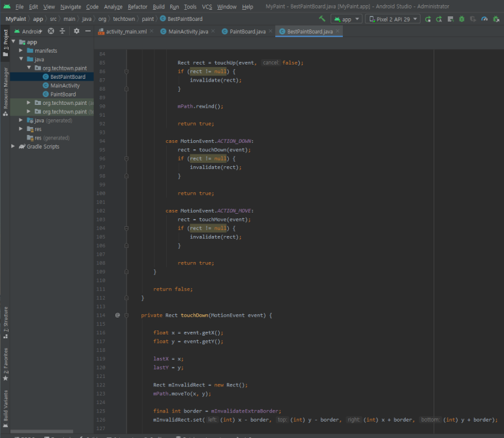504x438 pixels.
Task: Close the BestPaintBoard.java tab
Action: 338,31
